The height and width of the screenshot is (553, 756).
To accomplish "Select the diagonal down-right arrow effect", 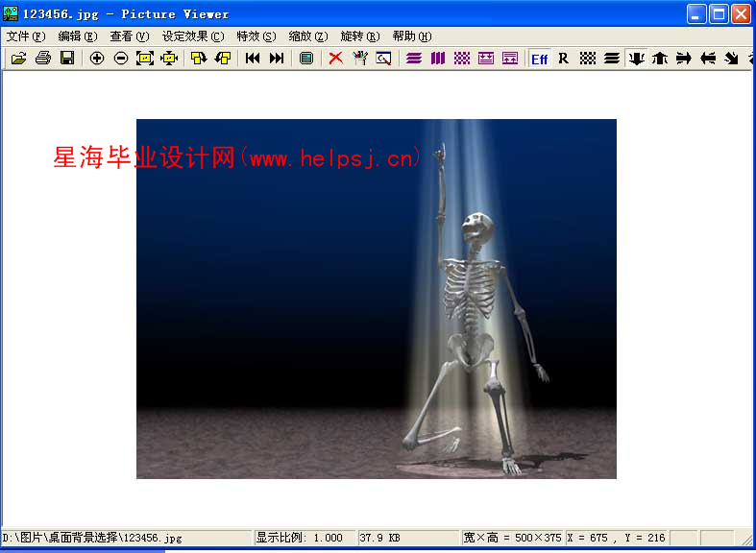I will point(732,59).
